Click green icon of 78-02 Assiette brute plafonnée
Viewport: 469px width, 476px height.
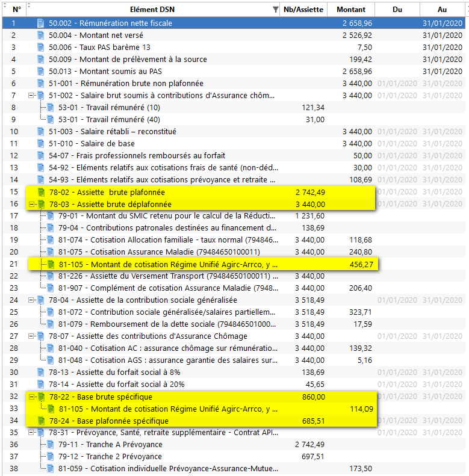[41, 192]
